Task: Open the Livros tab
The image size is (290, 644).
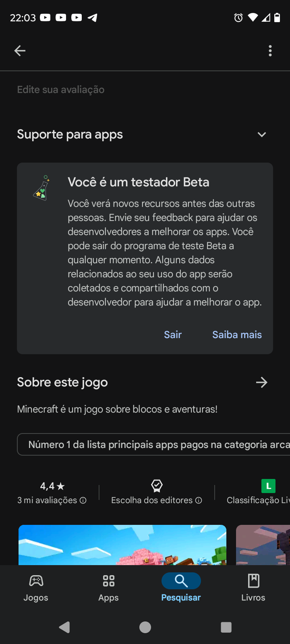Action: [253, 588]
